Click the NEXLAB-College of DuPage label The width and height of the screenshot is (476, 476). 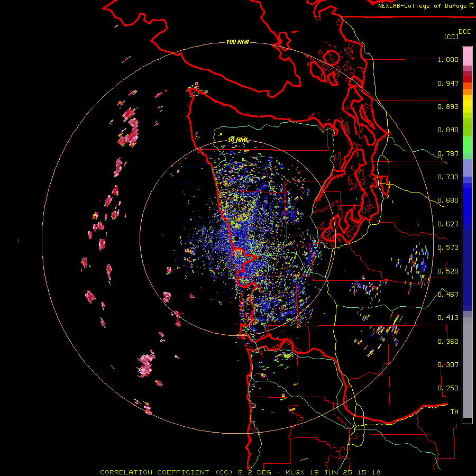pyautogui.click(x=423, y=6)
